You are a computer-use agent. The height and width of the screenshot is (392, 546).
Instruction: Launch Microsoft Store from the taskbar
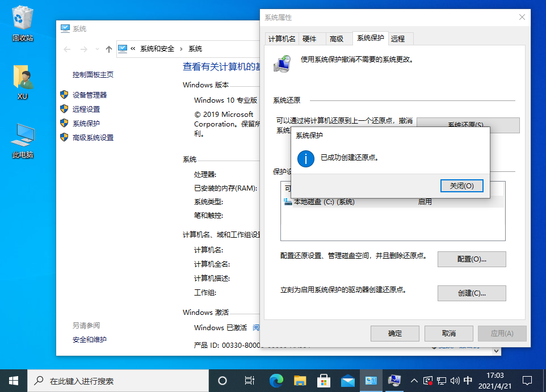click(324, 381)
